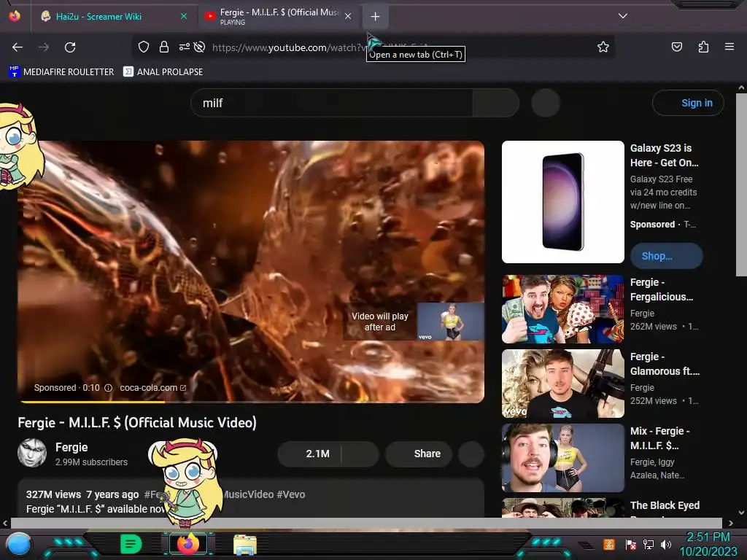The image size is (747, 560).
Task: Open the Extensions puzzle icon
Action: pyautogui.click(x=703, y=47)
